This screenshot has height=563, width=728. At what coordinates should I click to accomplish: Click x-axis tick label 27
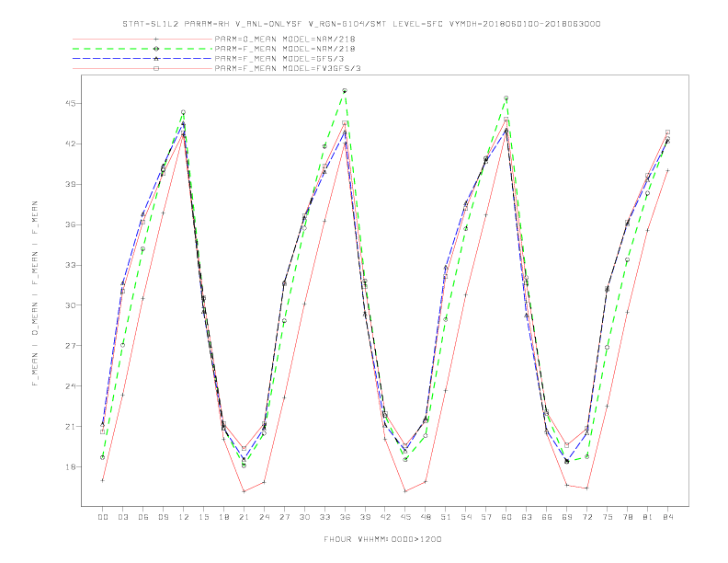pyautogui.click(x=284, y=517)
